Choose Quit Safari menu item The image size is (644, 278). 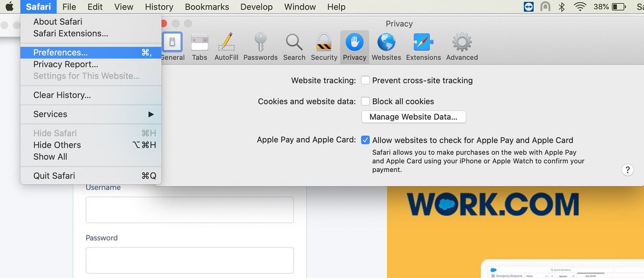click(x=91, y=175)
